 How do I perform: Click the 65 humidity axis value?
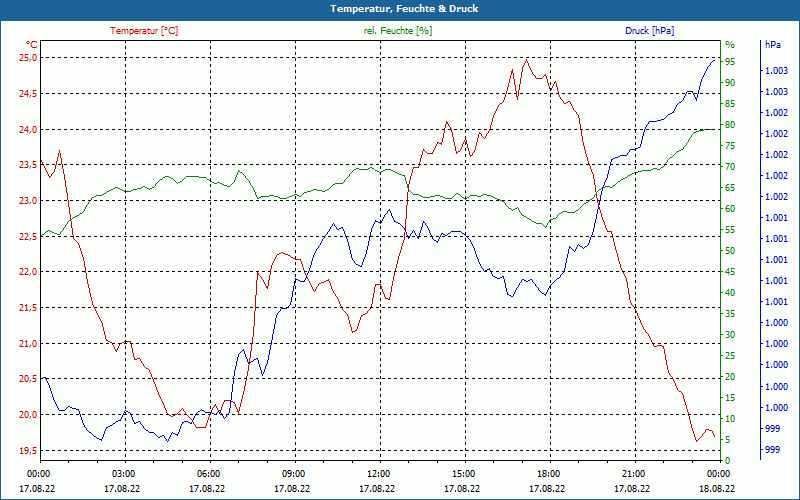coord(730,188)
